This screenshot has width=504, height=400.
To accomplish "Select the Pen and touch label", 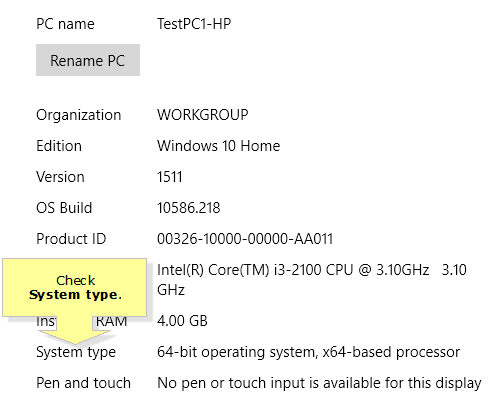I will 83,383.
